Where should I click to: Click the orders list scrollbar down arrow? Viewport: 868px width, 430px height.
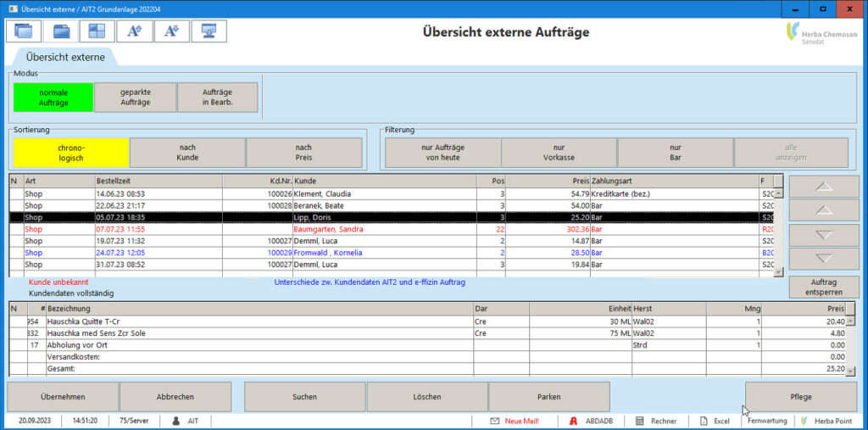(779, 272)
